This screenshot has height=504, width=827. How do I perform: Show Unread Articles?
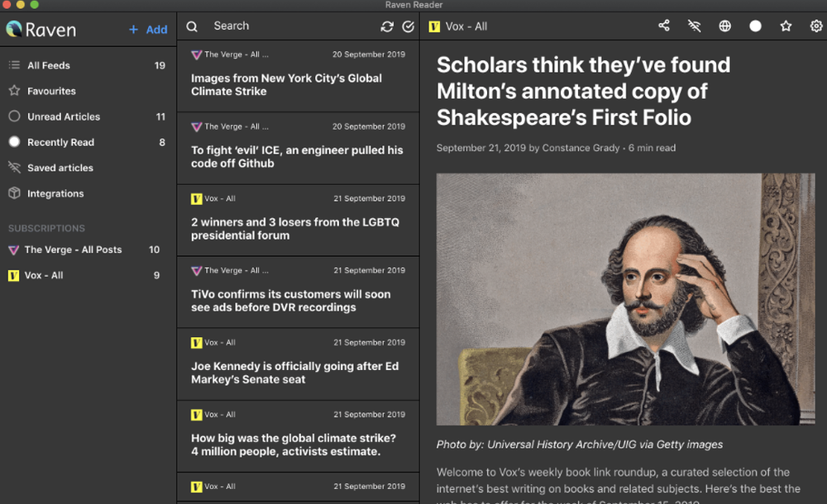point(87,116)
